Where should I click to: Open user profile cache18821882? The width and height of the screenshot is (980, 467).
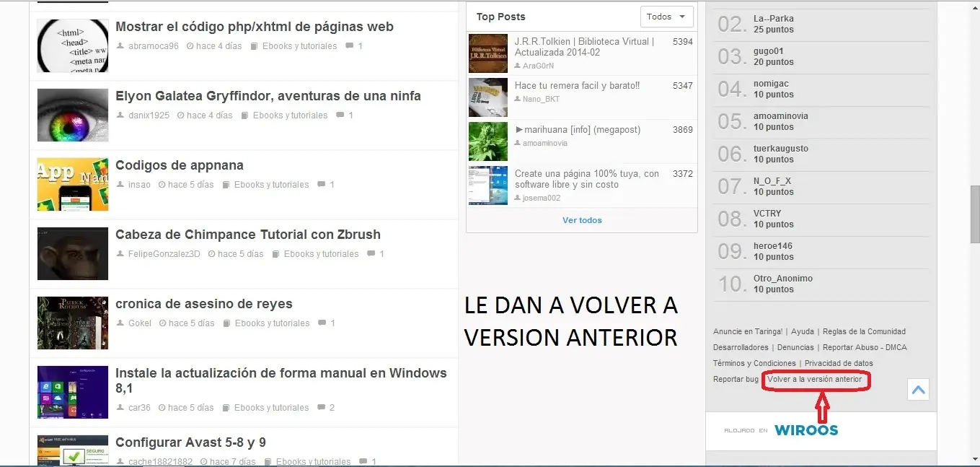160,462
